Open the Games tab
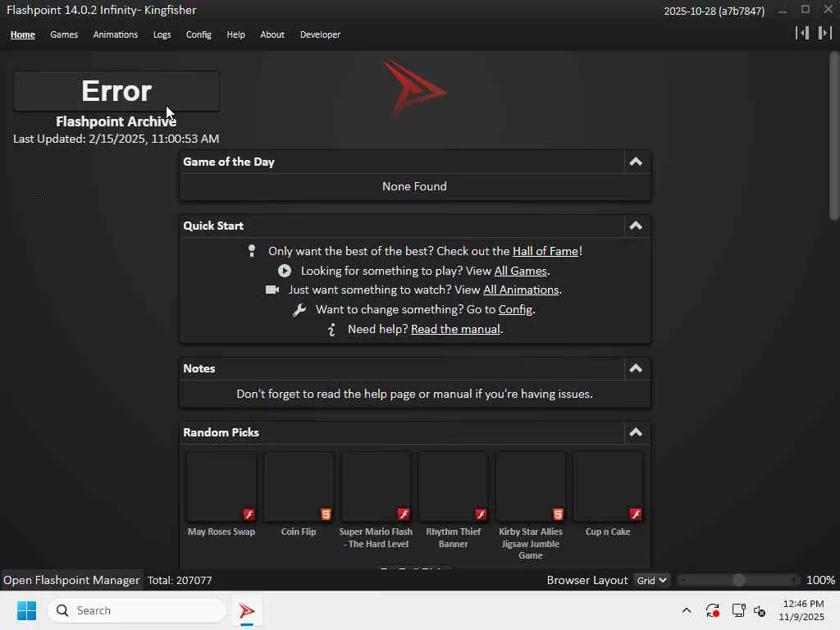The height and width of the screenshot is (630, 840). [x=64, y=34]
